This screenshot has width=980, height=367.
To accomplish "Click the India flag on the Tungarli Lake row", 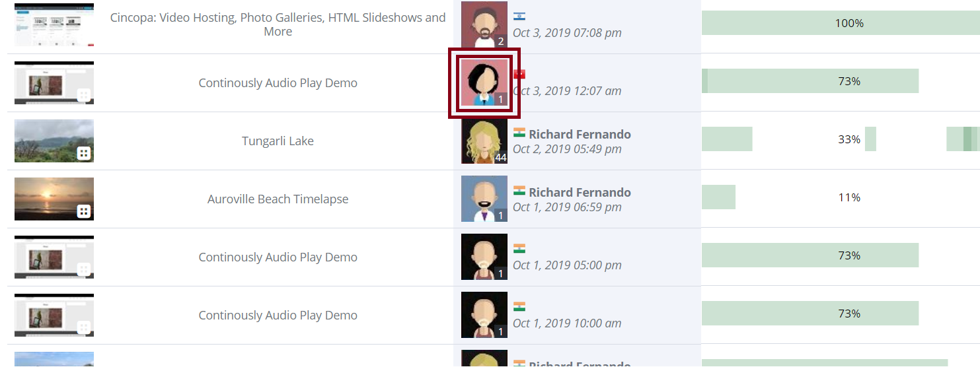I will coord(519,133).
